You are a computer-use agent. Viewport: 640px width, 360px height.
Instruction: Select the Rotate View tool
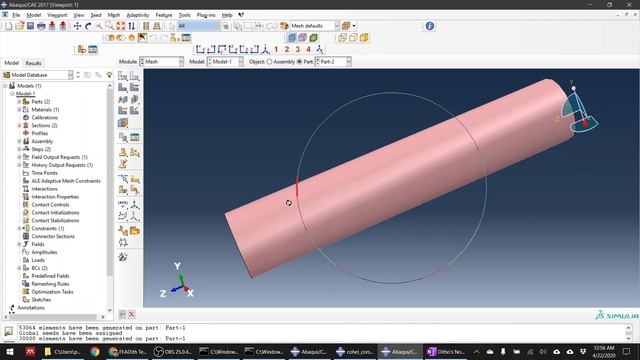pyautogui.click(x=88, y=26)
